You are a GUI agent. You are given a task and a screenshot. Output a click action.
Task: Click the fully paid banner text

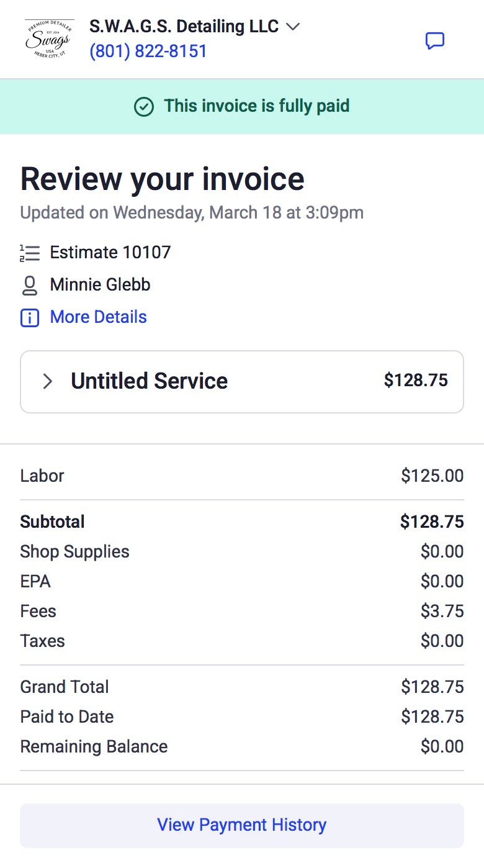point(257,106)
